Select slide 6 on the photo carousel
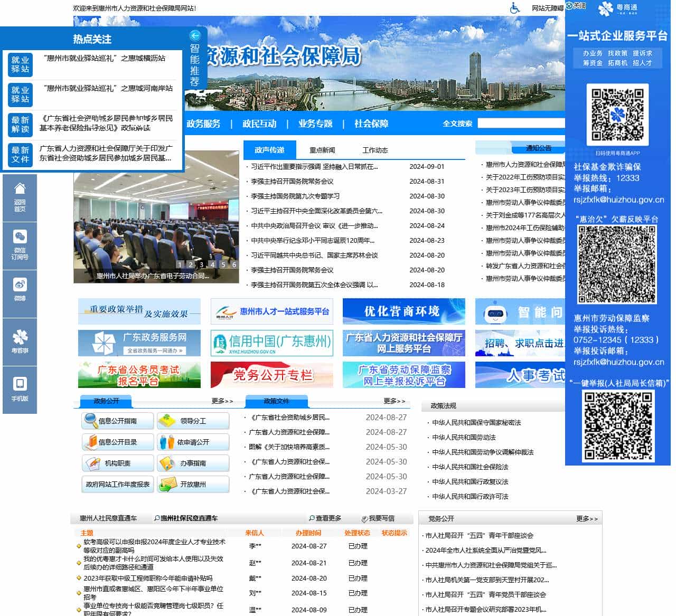The width and height of the screenshot is (676, 616). coord(234,264)
